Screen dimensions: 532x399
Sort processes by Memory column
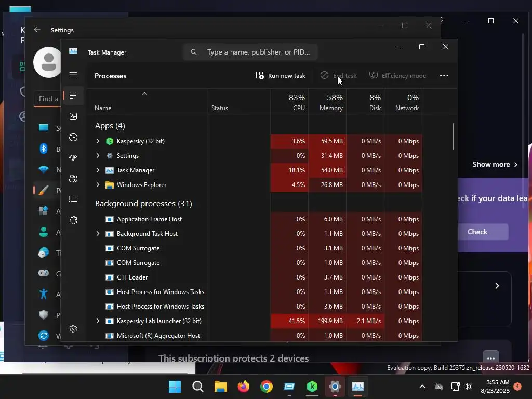click(x=327, y=102)
